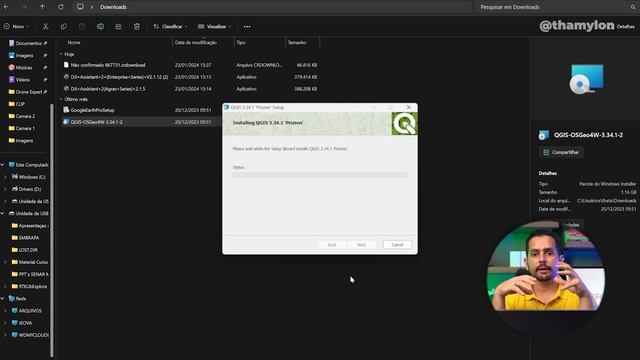
Task: Click the Data de modificação column header
Action: point(196,42)
